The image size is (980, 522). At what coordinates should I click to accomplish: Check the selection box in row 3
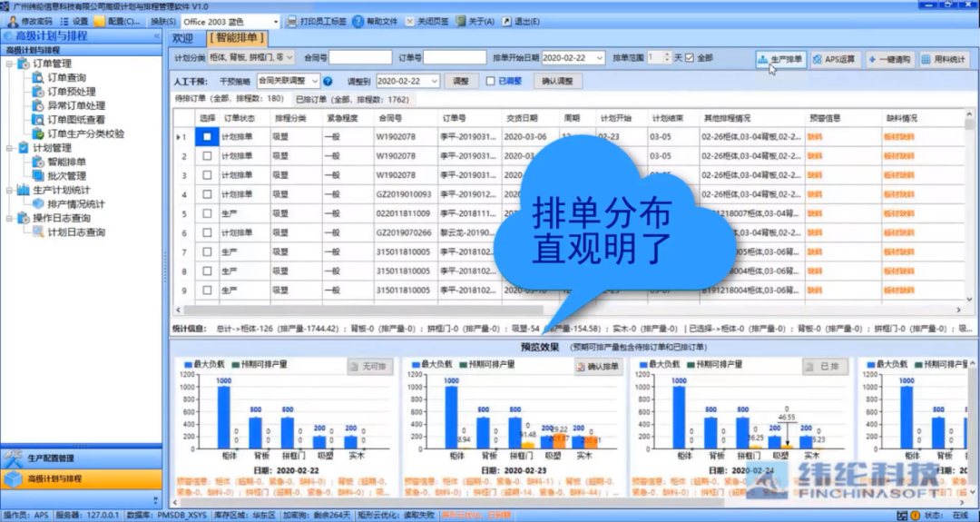point(207,176)
